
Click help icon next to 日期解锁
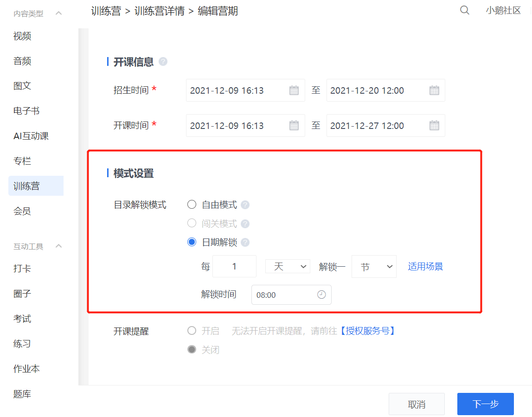pos(245,242)
